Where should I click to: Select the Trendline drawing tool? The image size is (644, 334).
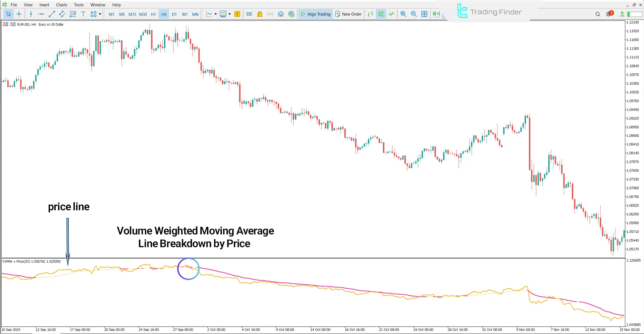52,14
